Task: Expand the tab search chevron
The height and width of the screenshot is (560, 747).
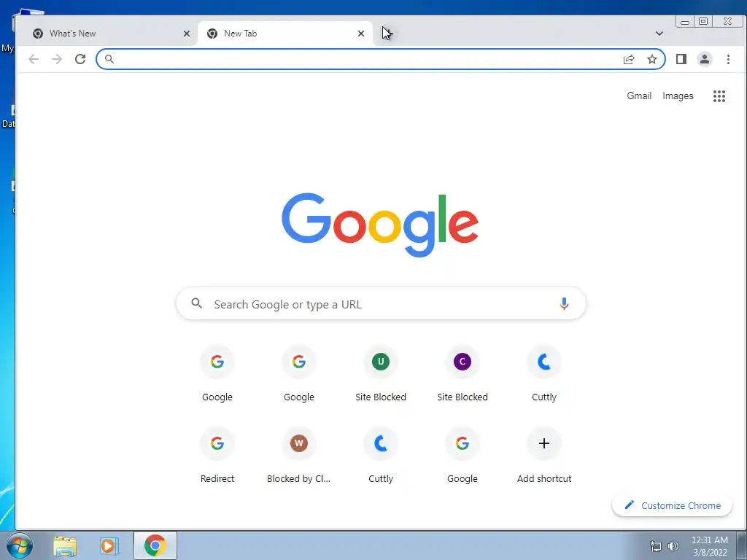Action: pos(659,34)
